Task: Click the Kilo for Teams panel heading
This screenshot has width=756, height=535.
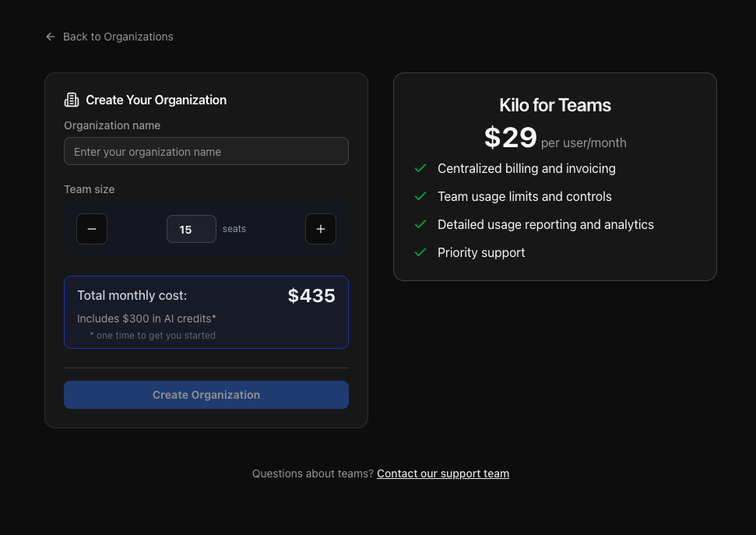Action: pyautogui.click(x=554, y=104)
